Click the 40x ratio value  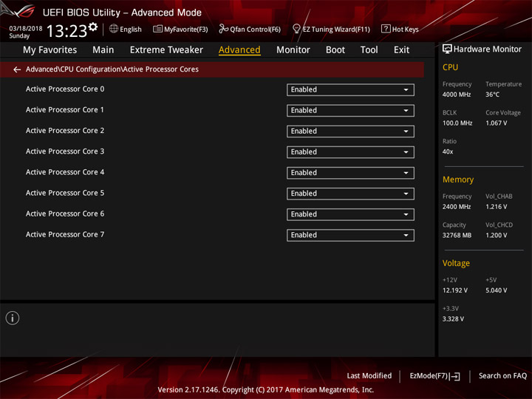[x=448, y=151]
